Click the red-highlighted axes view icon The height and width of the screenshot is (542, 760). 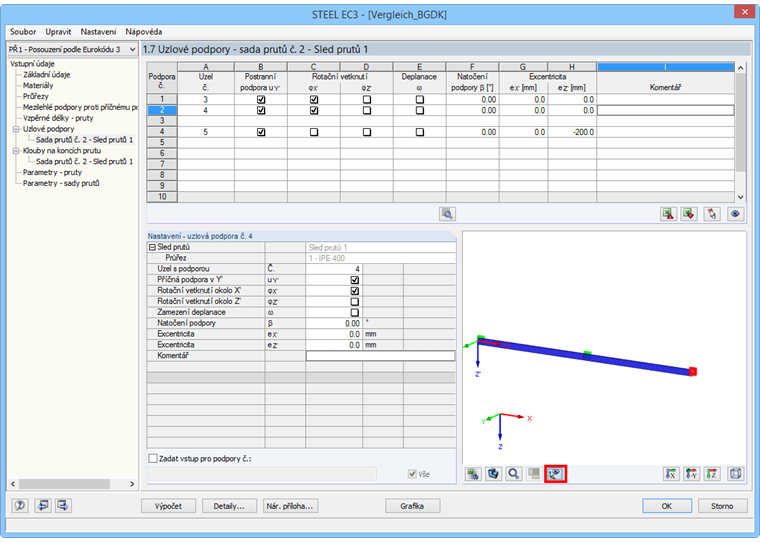(555, 474)
